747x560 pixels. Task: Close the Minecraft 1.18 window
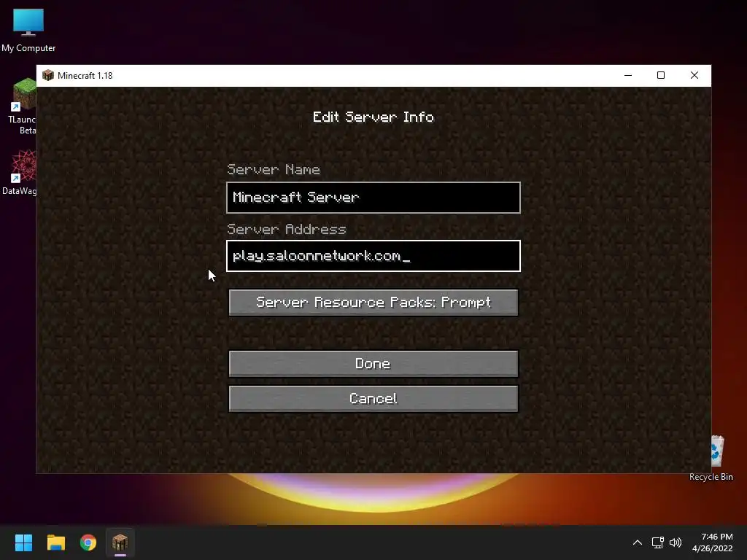694,75
